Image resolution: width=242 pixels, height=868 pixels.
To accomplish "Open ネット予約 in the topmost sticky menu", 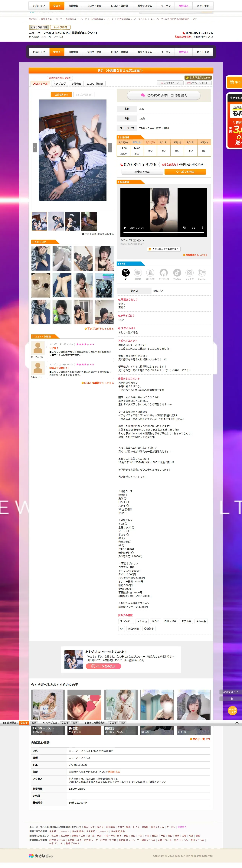I will tap(203, 6).
